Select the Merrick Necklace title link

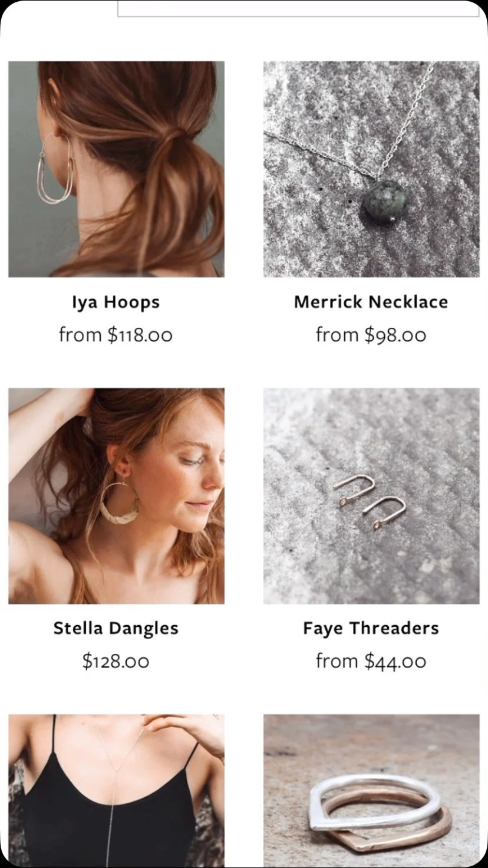coord(371,302)
